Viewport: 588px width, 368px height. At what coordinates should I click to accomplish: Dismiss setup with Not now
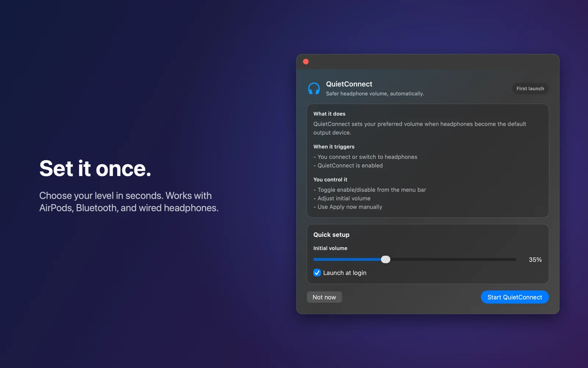pos(324,297)
